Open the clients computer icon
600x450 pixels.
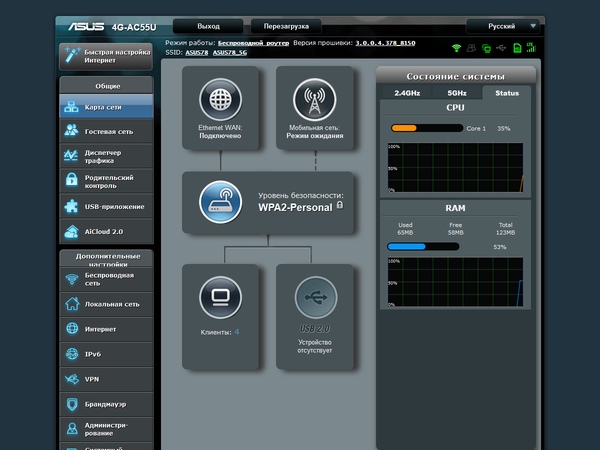coord(220,297)
